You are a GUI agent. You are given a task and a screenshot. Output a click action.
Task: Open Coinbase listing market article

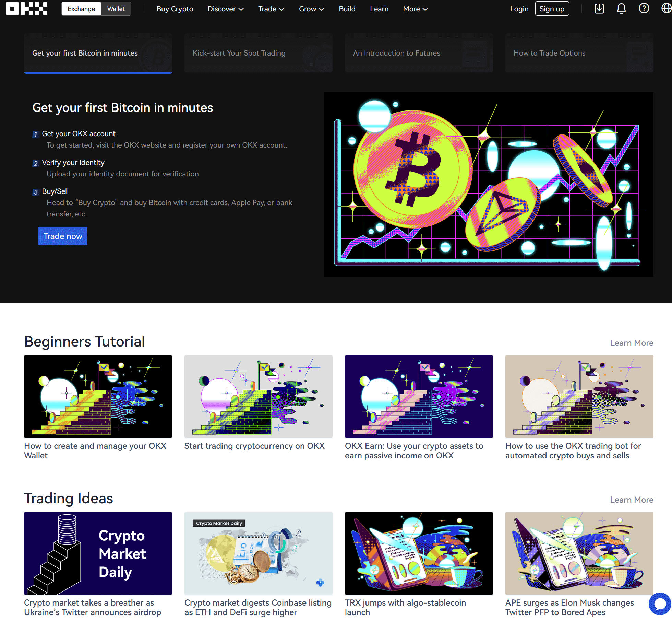258,607
